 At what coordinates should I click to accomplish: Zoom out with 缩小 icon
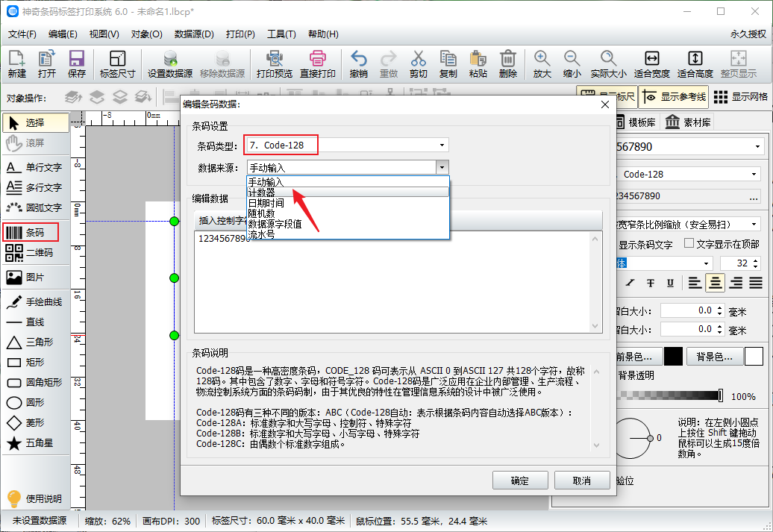[572, 64]
